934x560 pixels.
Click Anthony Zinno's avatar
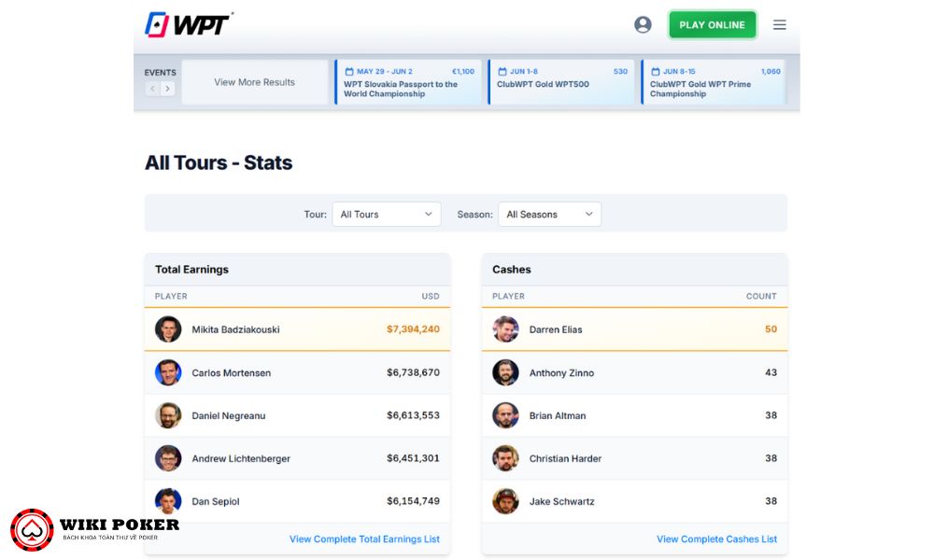[x=505, y=372]
